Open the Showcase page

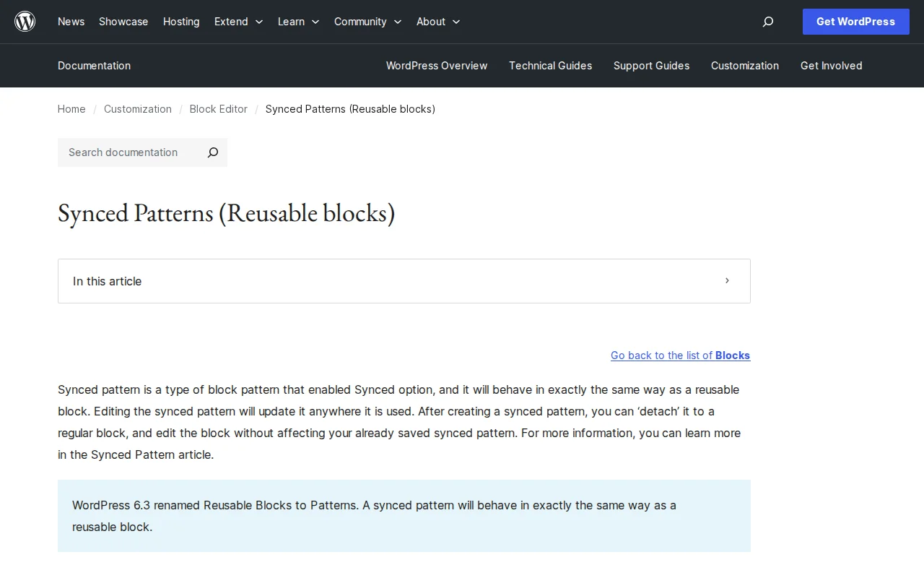123,22
